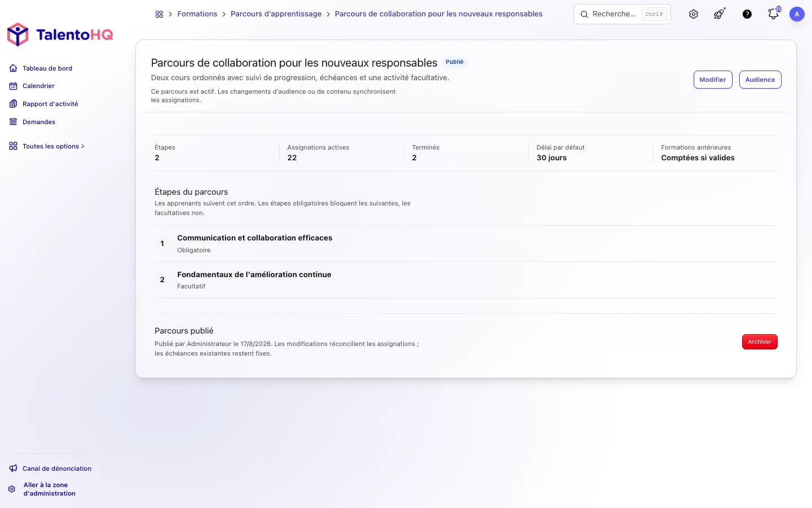
Task: Open Canal de dénonciation link
Action: click(57, 468)
